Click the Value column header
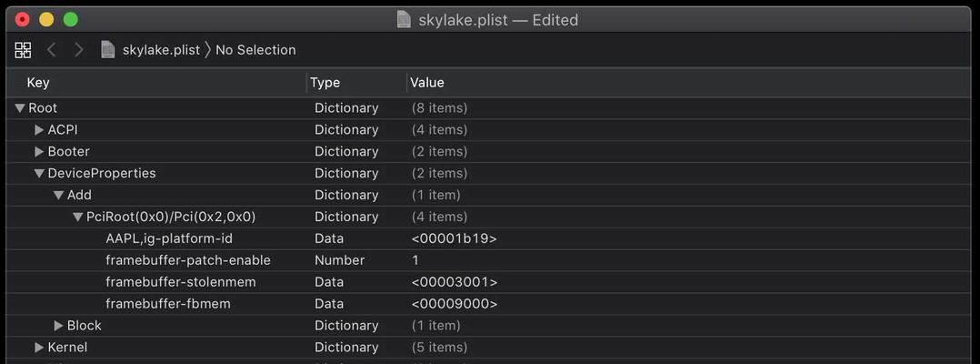 pos(427,83)
